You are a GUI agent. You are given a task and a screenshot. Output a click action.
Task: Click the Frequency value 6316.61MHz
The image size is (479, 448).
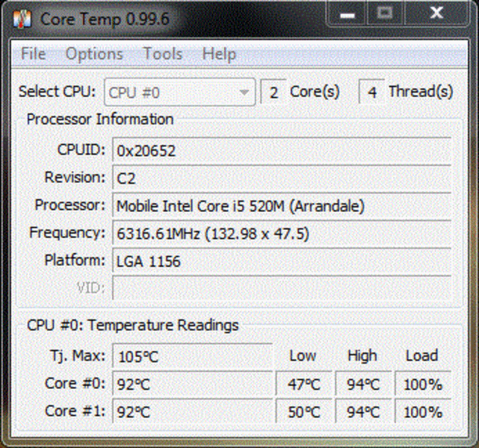(282, 233)
